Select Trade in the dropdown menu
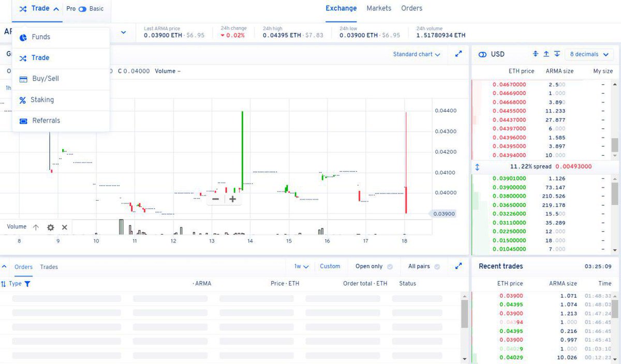The width and height of the screenshot is (621, 364). click(x=61, y=58)
